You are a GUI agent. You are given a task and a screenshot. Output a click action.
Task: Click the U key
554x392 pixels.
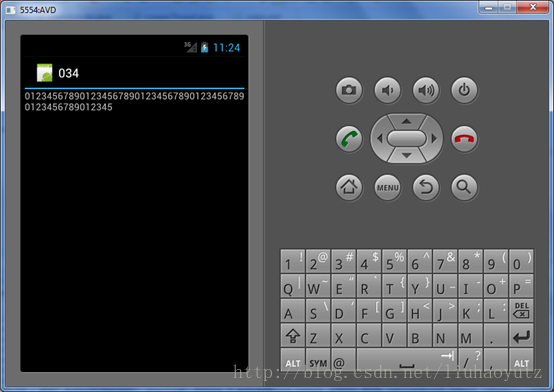445,286
